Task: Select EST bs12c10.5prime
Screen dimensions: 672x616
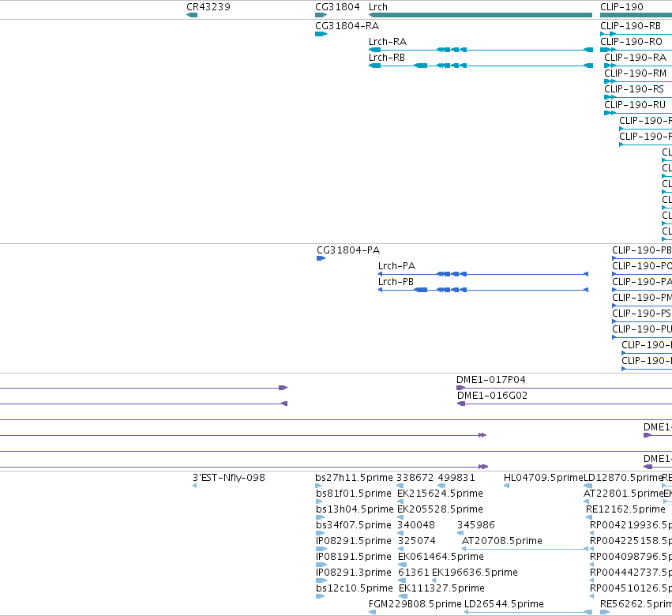Action: click(x=355, y=588)
